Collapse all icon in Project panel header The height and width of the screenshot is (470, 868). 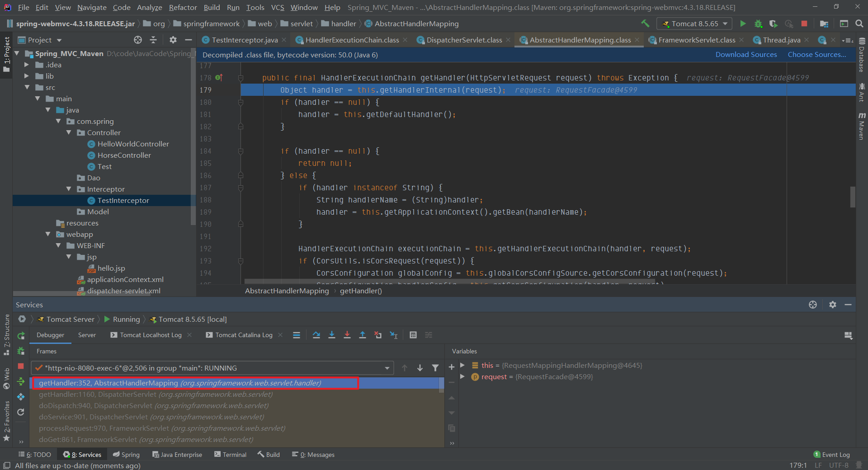pos(153,40)
